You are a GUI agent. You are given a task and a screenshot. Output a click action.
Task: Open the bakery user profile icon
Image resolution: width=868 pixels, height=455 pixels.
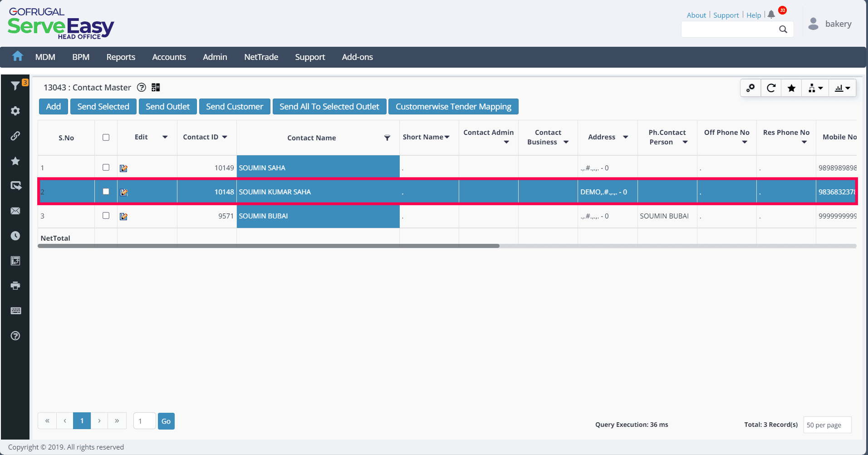814,24
